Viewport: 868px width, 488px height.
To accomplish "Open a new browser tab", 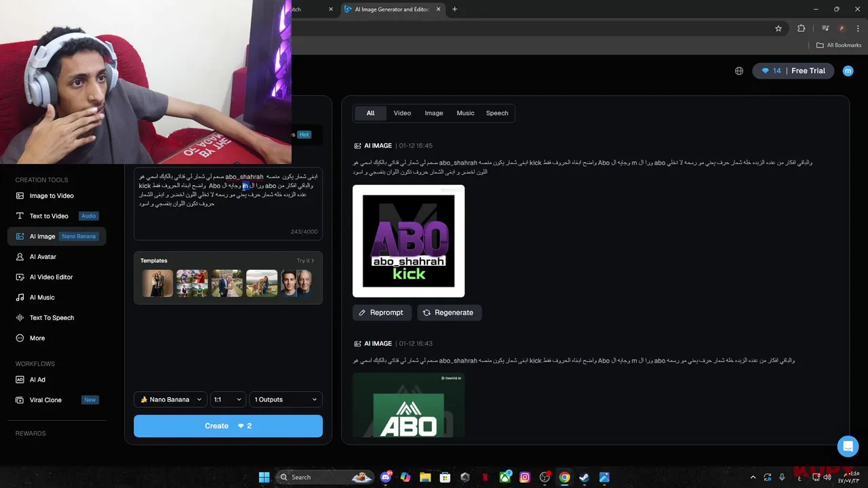I will pos(454,9).
